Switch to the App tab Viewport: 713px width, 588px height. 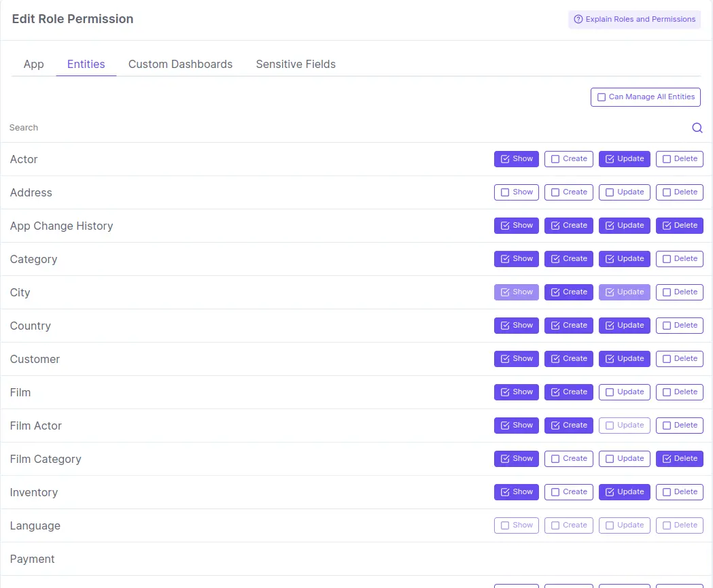point(33,64)
